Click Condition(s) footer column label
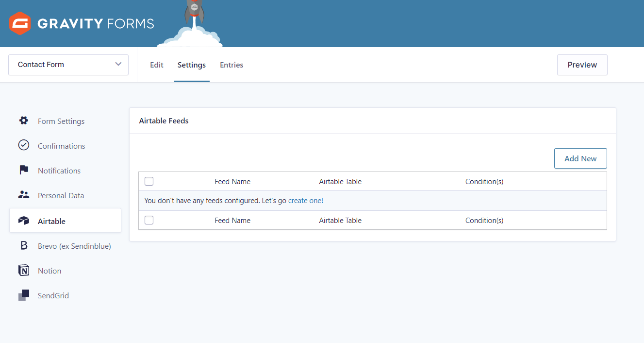This screenshot has width=644, height=343. [x=484, y=220]
